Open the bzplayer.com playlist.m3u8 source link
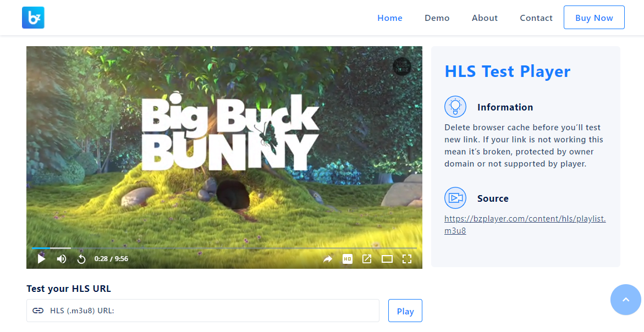 coord(525,224)
